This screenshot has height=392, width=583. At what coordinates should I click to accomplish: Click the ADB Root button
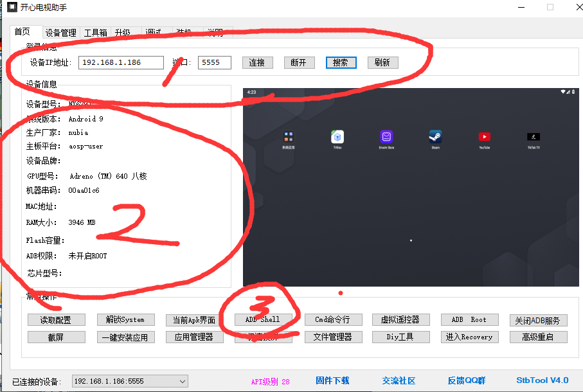469,320
